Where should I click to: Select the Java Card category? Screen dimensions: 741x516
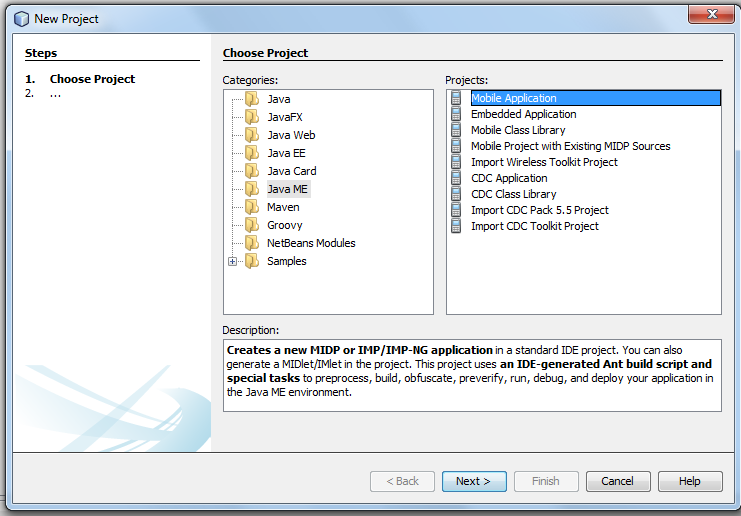(x=292, y=171)
